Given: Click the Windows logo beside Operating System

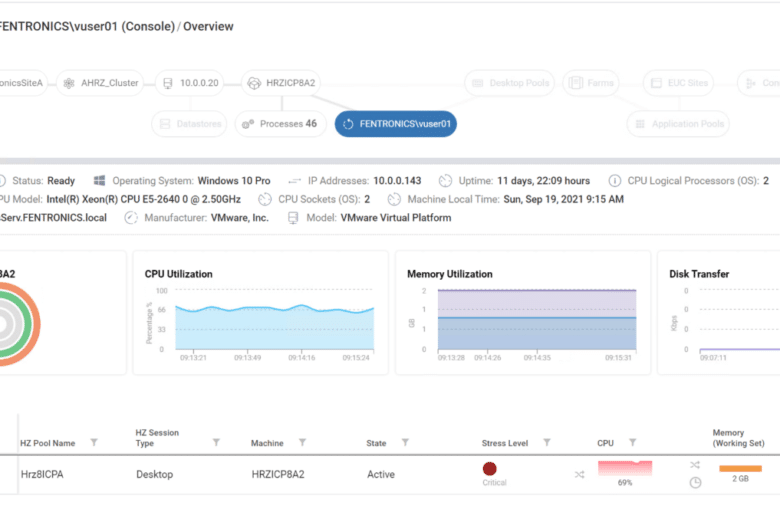Looking at the screenshot, I should tap(99, 181).
